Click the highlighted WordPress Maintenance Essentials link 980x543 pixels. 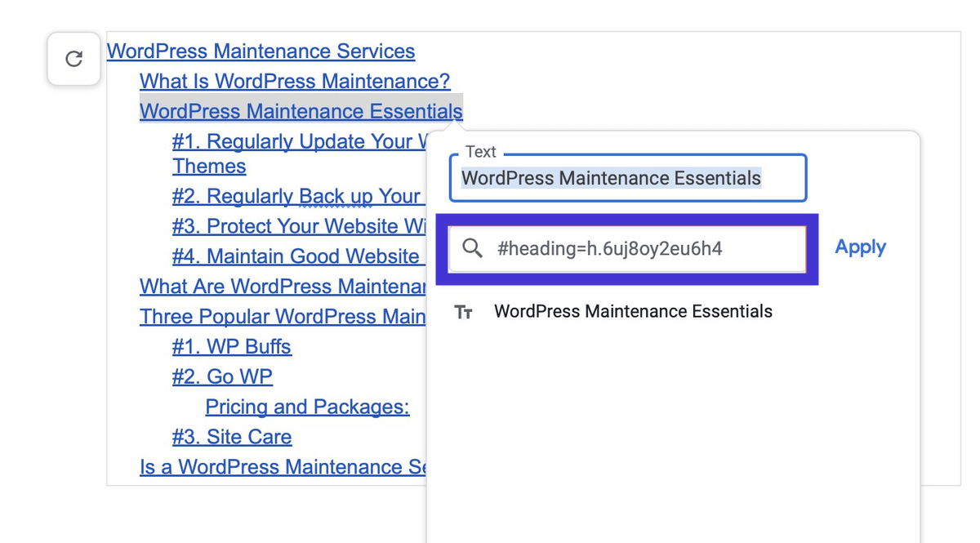click(301, 110)
